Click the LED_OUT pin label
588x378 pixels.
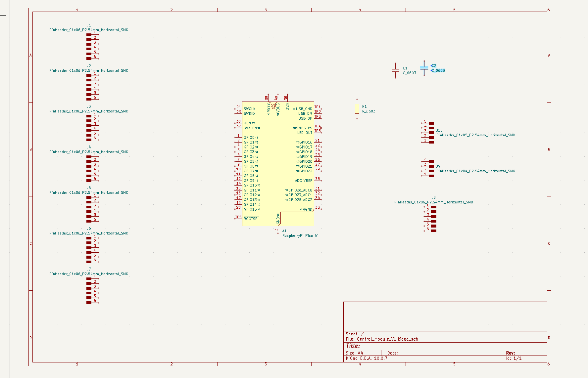(305, 133)
